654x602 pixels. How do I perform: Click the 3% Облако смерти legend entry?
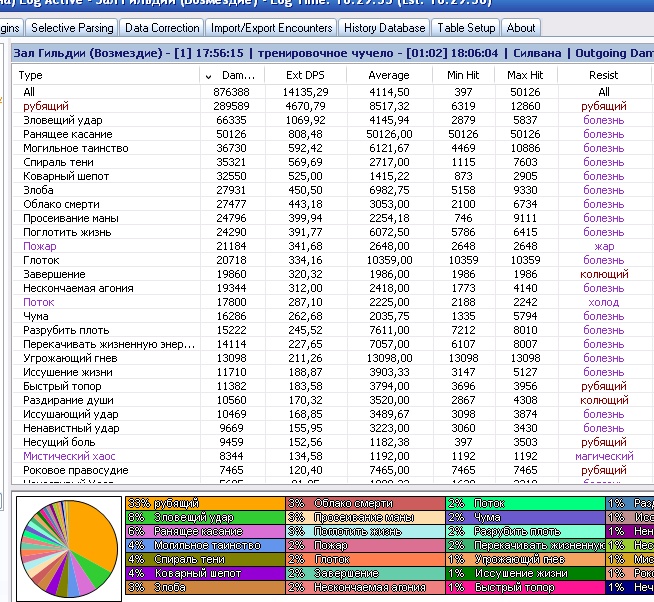click(365, 503)
